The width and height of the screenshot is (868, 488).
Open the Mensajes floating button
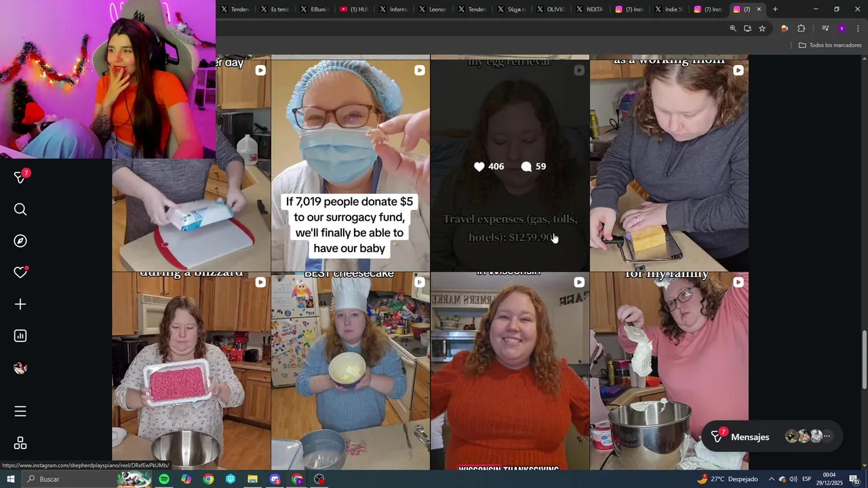tap(772, 437)
